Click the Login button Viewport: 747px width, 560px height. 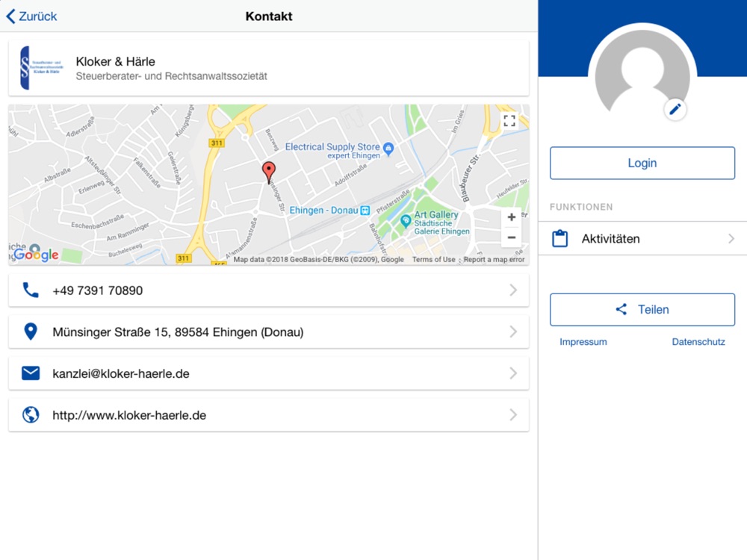[642, 163]
